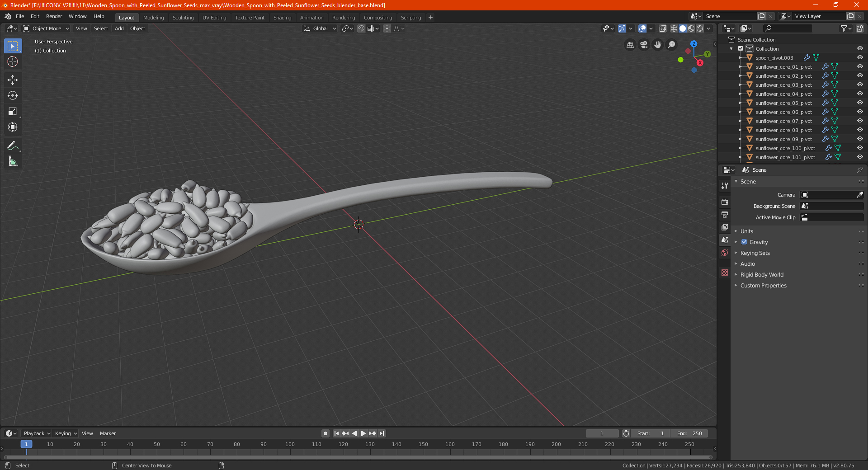The image size is (868, 470).
Task: Select the Annotate tool
Action: [13, 146]
